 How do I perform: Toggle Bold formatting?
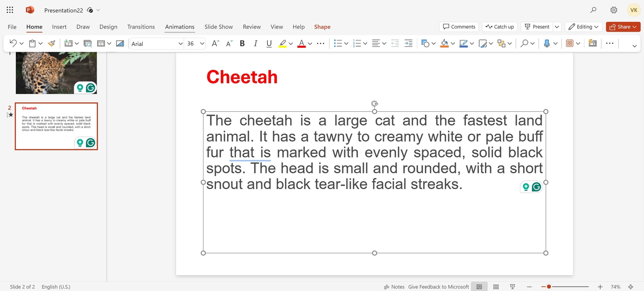tap(242, 44)
